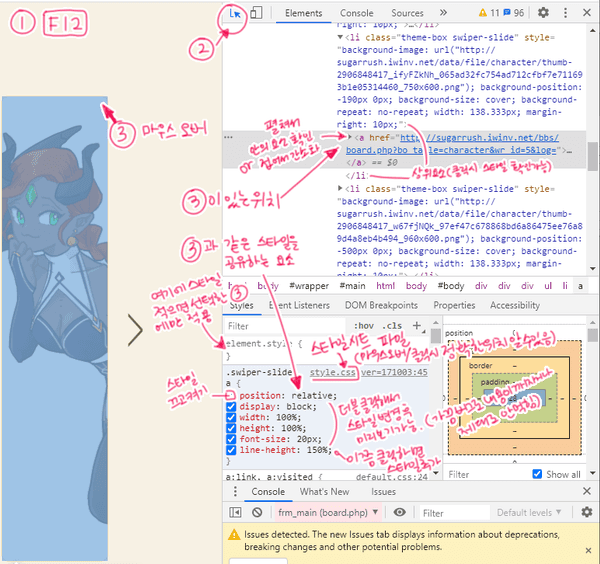Open DevTools settings gear

(543, 13)
